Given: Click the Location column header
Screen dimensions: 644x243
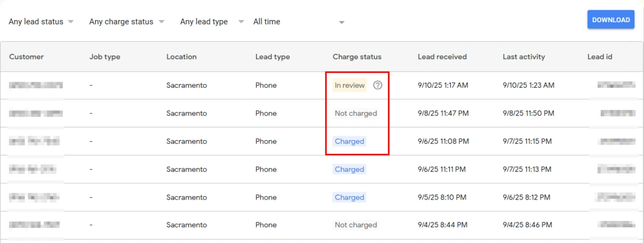Looking at the screenshot, I should point(182,57).
